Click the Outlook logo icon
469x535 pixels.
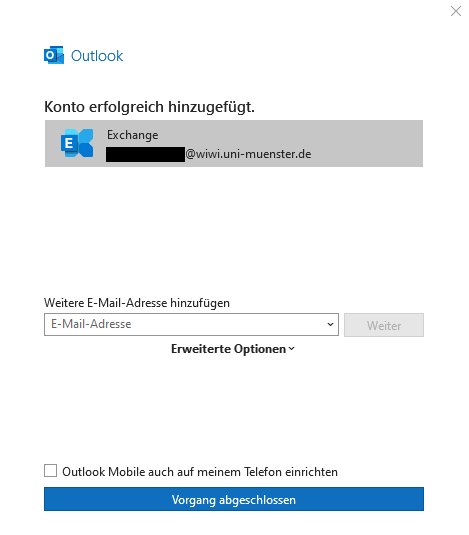[x=54, y=55]
